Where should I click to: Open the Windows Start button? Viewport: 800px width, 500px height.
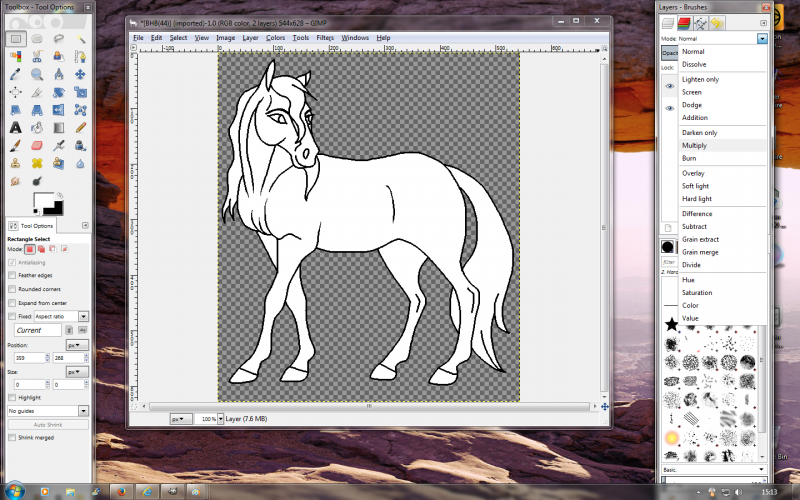(14, 491)
